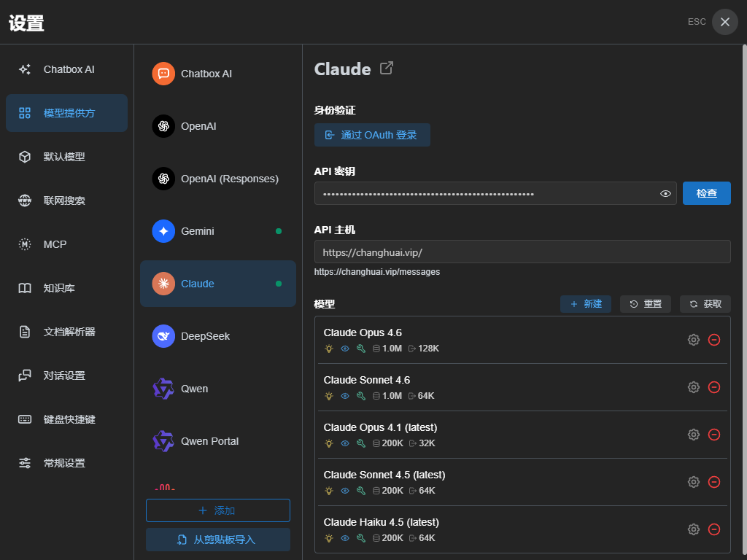Click 通过 OAuth 登录 button
747x560 pixels.
[x=372, y=135]
